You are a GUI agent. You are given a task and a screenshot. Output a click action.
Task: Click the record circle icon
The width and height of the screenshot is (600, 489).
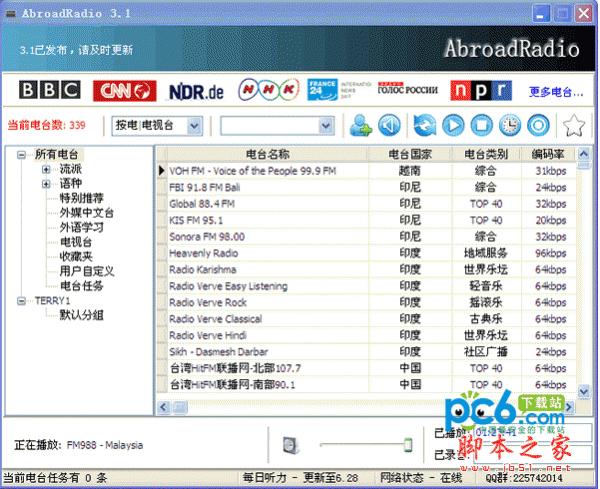[538, 125]
